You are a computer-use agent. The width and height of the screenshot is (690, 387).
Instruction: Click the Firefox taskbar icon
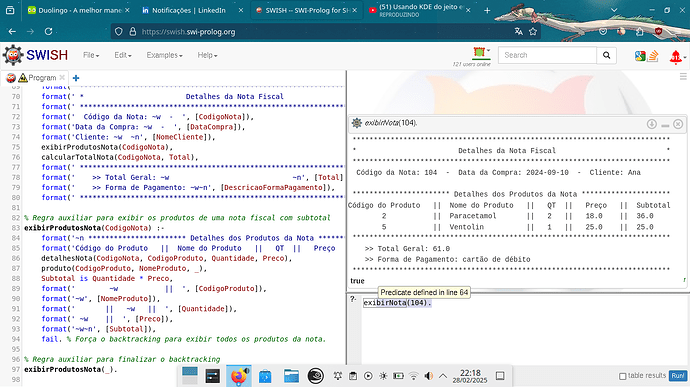239,376
